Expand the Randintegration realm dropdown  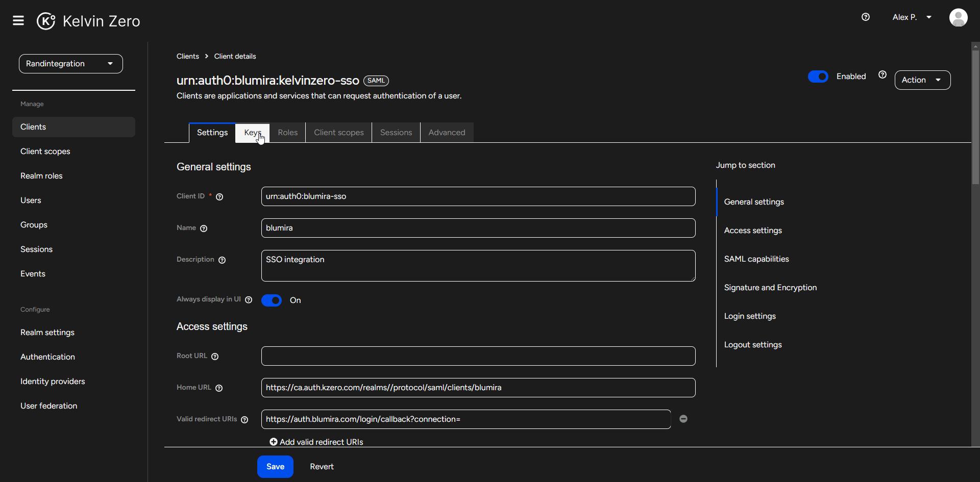[71, 64]
